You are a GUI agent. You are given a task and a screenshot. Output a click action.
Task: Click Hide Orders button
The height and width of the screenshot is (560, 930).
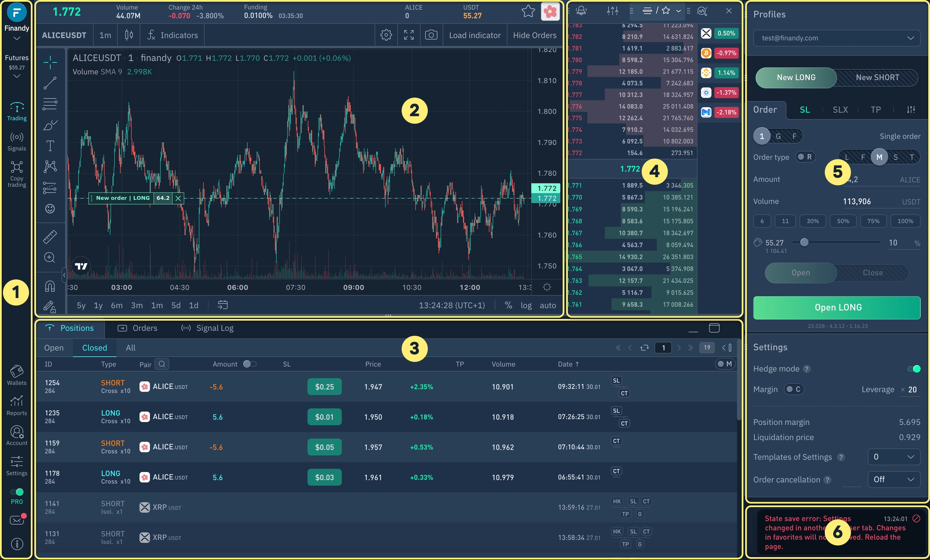coord(534,35)
